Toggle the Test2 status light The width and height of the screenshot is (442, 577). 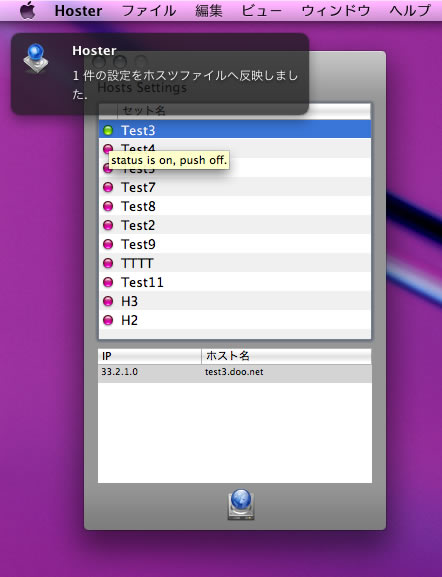[108, 225]
